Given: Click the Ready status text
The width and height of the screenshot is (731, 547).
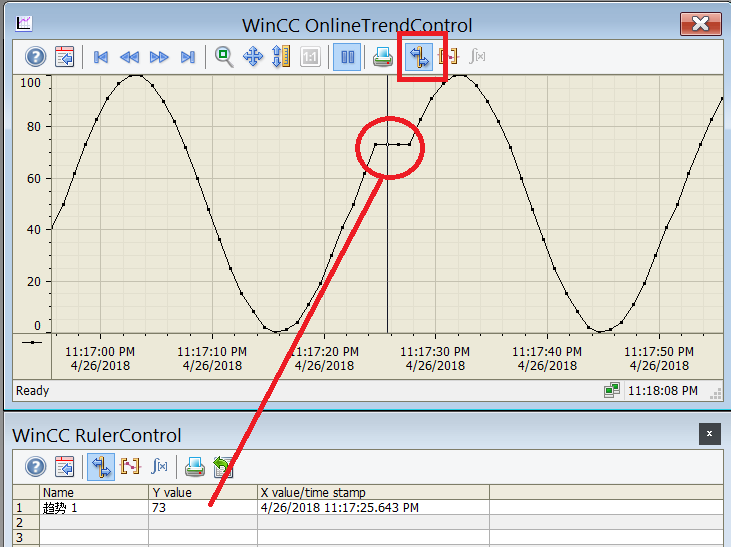Looking at the screenshot, I should (33, 390).
